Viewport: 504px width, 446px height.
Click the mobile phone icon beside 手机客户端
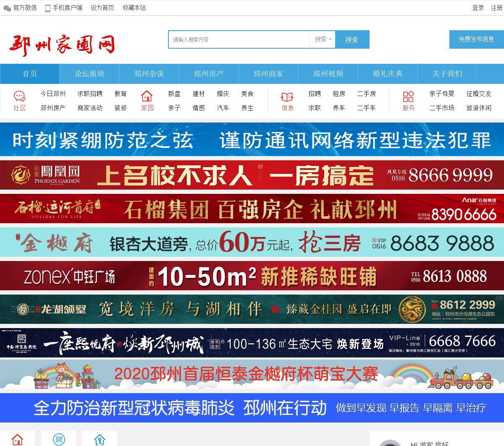tap(47, 8)
